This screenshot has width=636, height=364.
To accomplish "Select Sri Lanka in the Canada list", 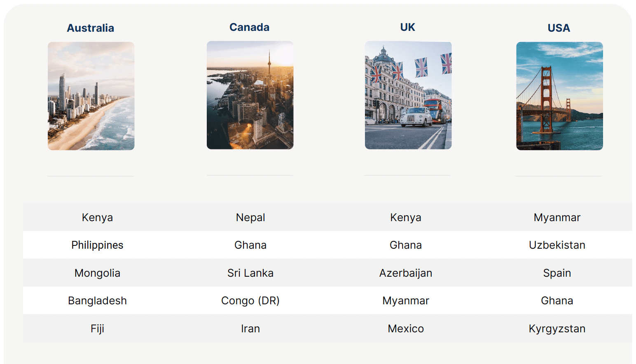I will [x=250, y=273].
